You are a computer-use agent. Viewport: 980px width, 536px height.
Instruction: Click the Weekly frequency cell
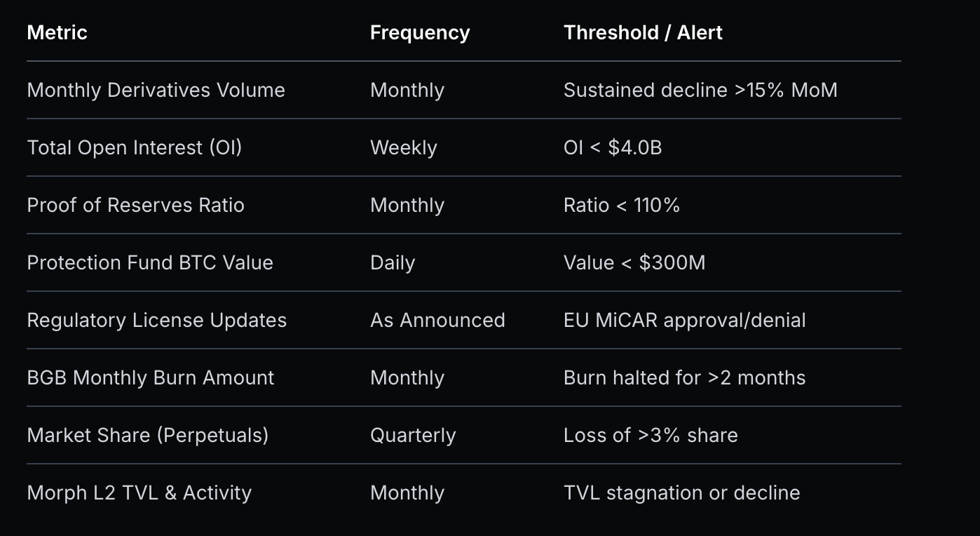(x=403, y=148)
